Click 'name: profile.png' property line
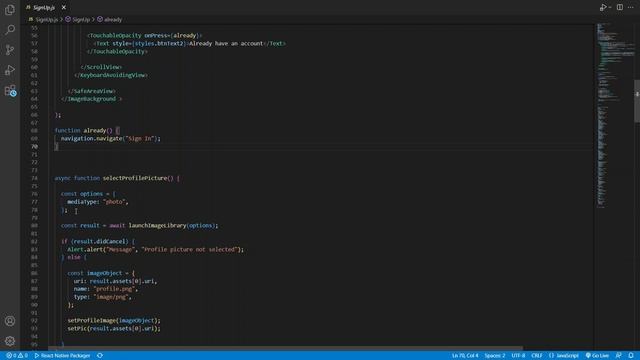The image size is (640, 360). click(106, 289)
